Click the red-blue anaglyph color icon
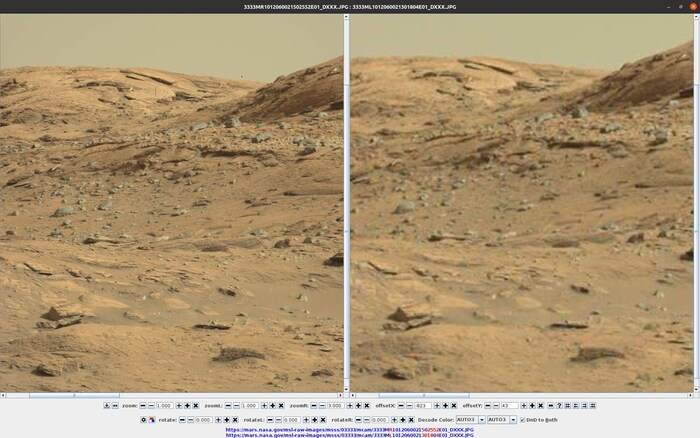 152,420
